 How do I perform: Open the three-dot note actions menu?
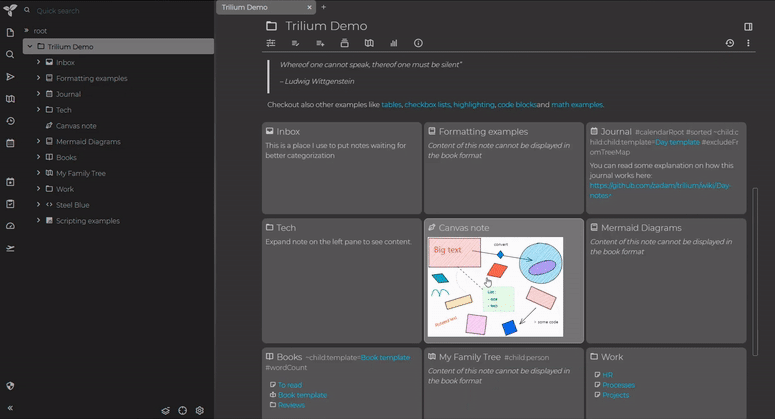pyautogui.click(x=748, y=43)
